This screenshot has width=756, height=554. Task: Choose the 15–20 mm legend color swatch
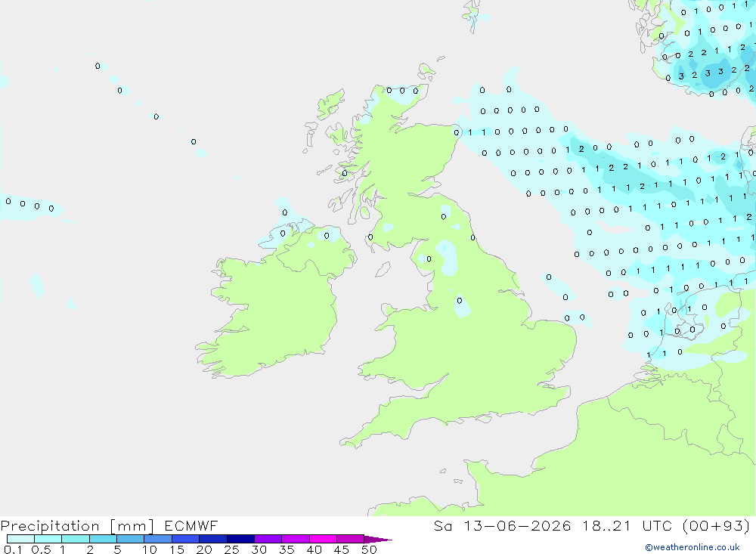pos(185,539)
